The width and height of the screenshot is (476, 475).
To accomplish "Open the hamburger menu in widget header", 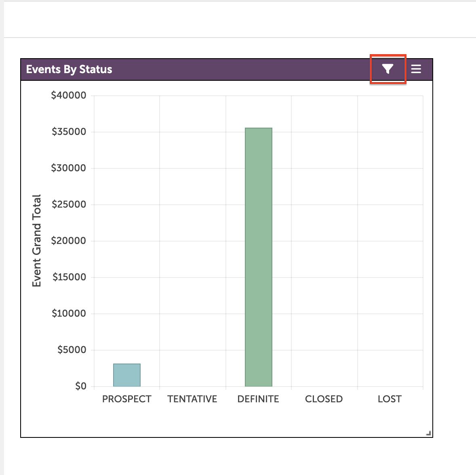I will (x=416, y=69).
